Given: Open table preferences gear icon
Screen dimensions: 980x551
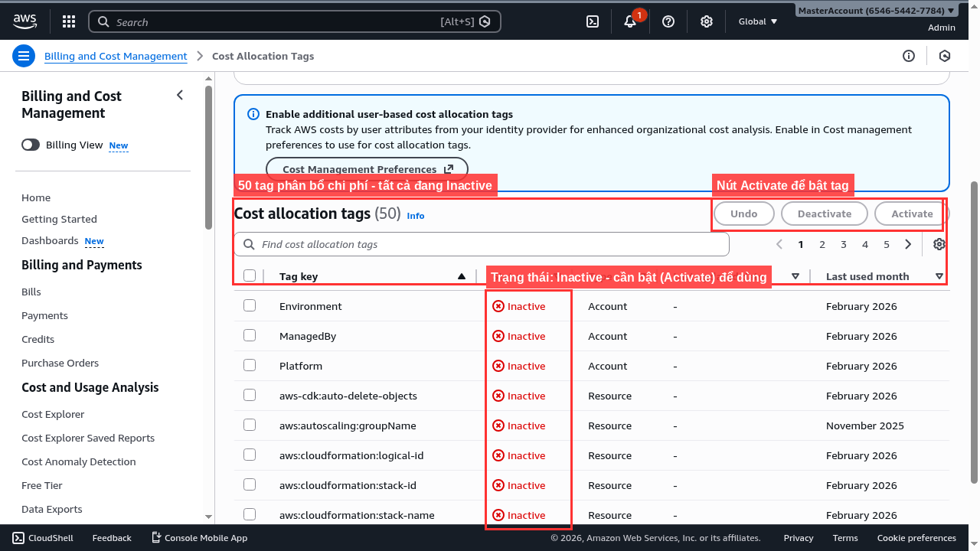Looking at the screenshot, I should [x=939, y=244].
